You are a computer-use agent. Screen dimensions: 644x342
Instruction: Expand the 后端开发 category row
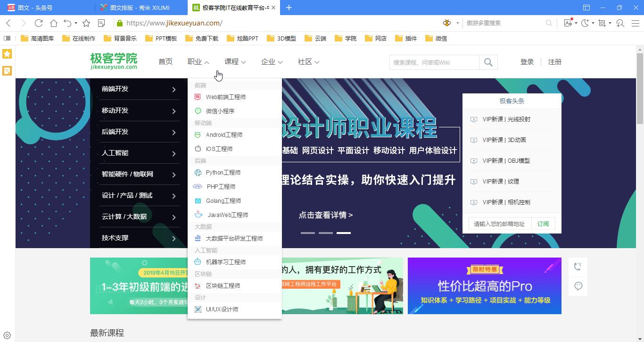pyautogui.click(x=139, y=132)
